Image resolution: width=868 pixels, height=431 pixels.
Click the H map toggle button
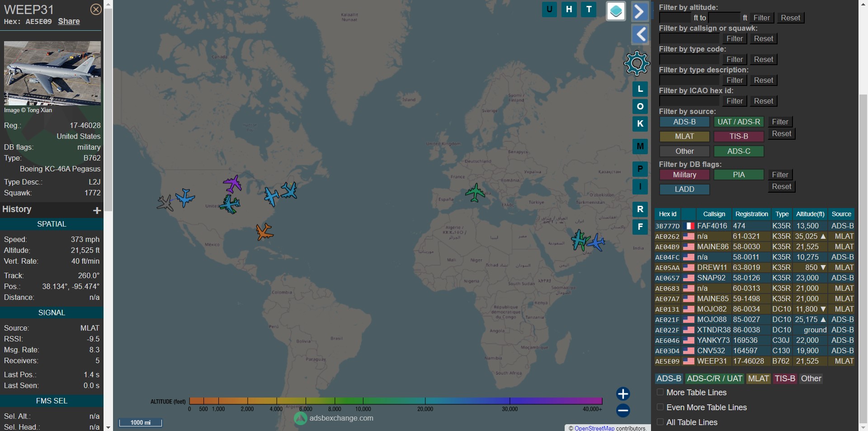click(x=569, y=9)
